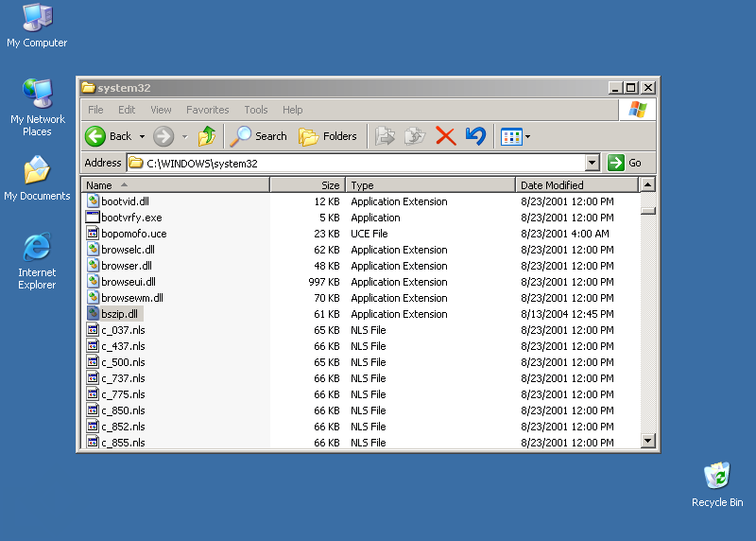Select the c_037.nls file icon
756x541 pixels.
point(93,330)
